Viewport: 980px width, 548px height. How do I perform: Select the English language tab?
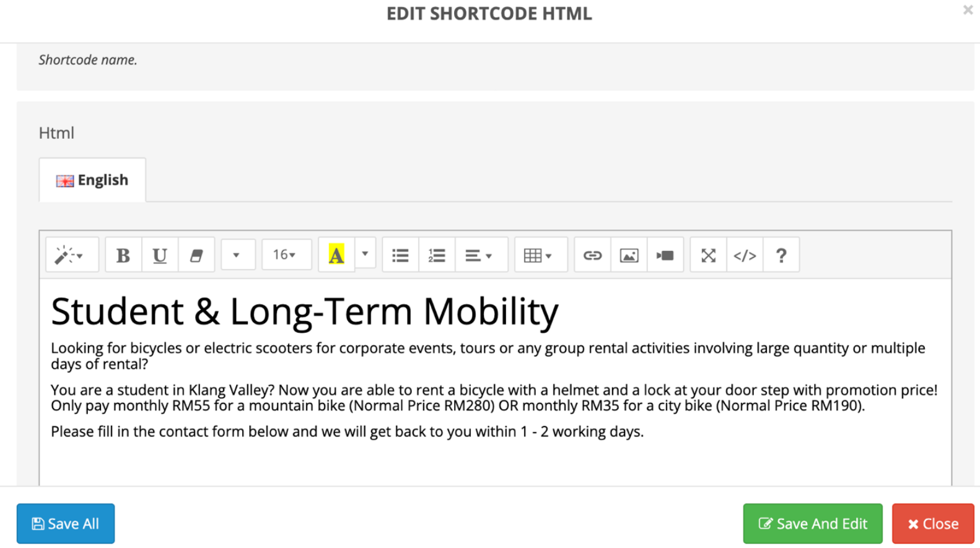pos(92,180)
